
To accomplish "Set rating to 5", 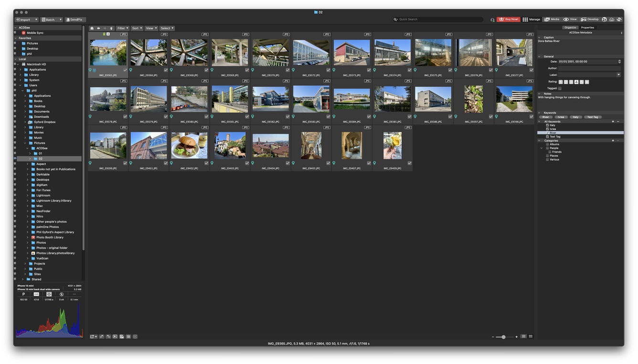I will tap(582, 82).
